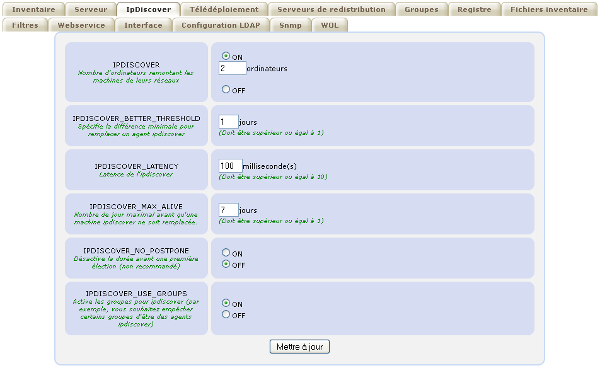The image size is (600, 368).
Task: Enable IPDISCOVER with the ON radio
Action: (226, 56)
